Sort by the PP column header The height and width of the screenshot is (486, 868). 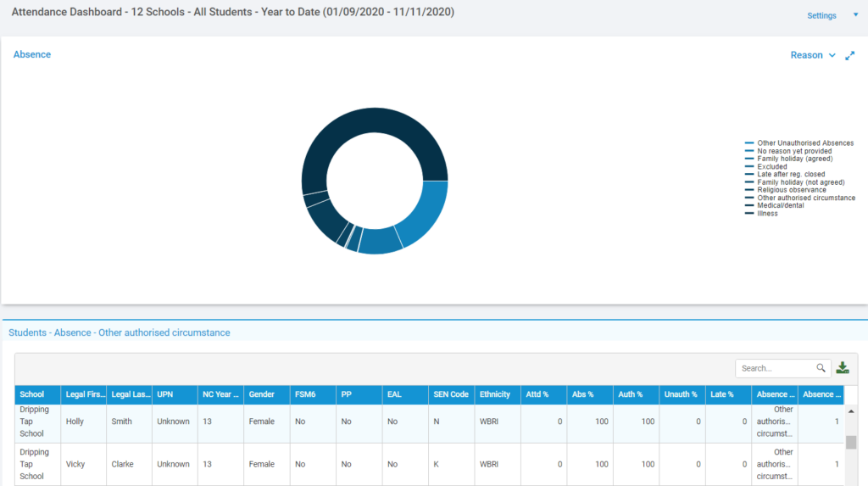[x=359, y=394]
